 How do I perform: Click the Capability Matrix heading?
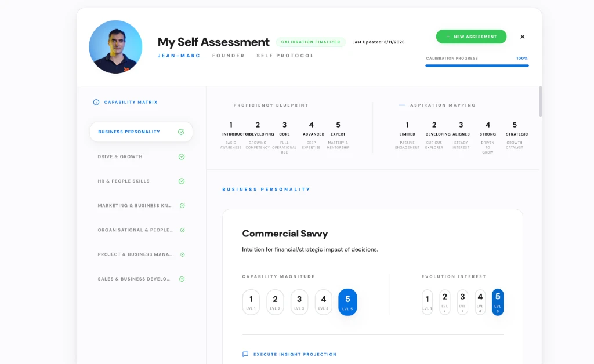coord(131,102)
